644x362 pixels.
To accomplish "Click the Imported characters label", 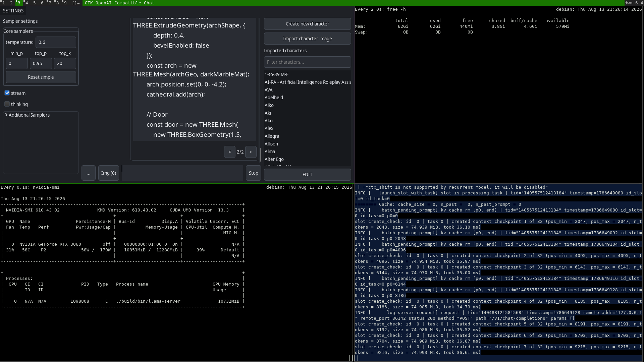I will point(285,51).
